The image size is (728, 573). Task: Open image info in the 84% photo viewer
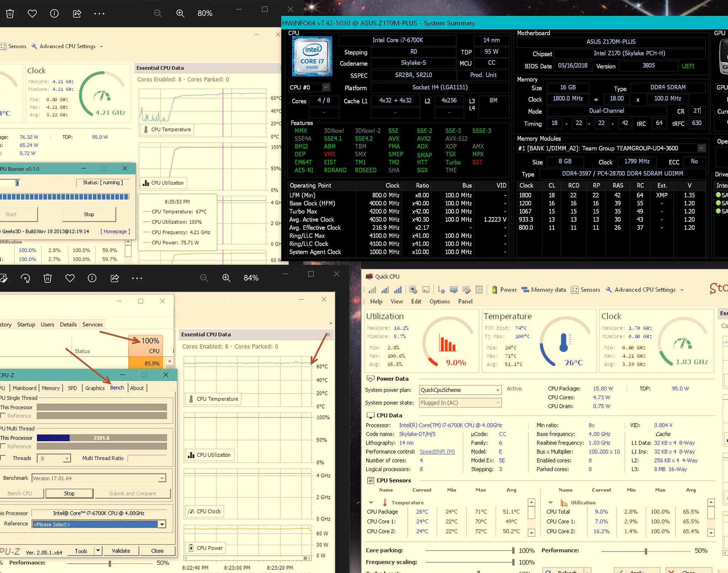pyautogui.click(x=92, y=278)
